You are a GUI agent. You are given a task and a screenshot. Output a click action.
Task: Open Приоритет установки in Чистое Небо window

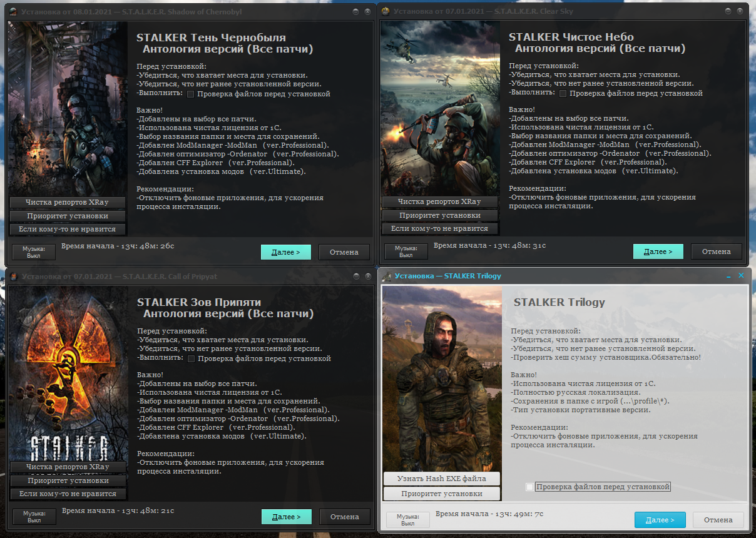439,215
